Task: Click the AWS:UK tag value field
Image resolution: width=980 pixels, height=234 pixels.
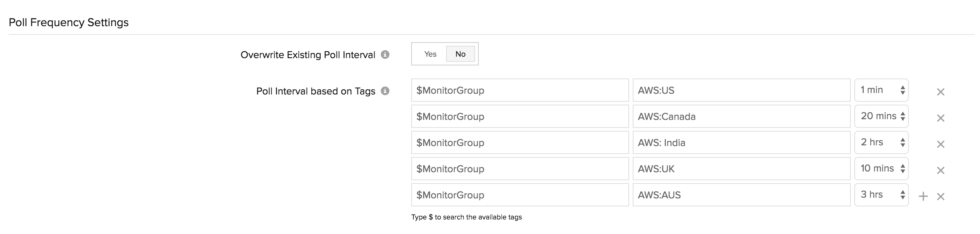Action: click(x=742, y=169)
